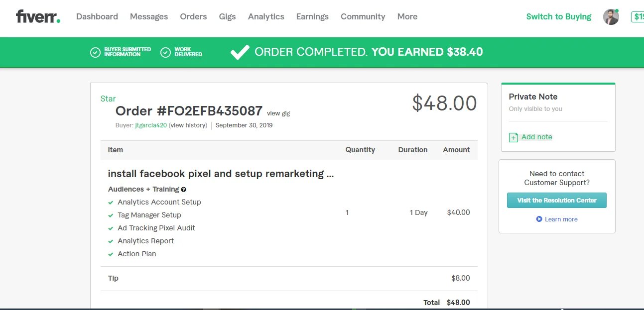Go to the Dashboard tab

point(97,16)
